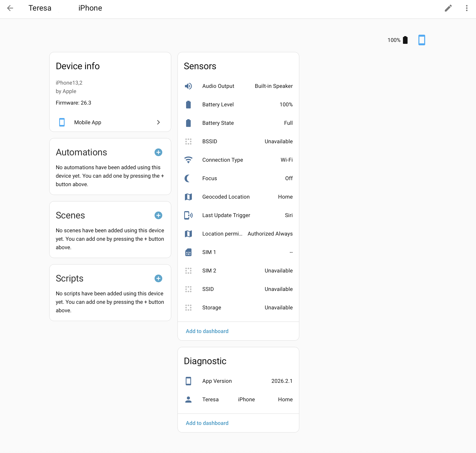The image size is (476, 453).
Task: Add a new automation with plus icon
Action: point(158,152)
